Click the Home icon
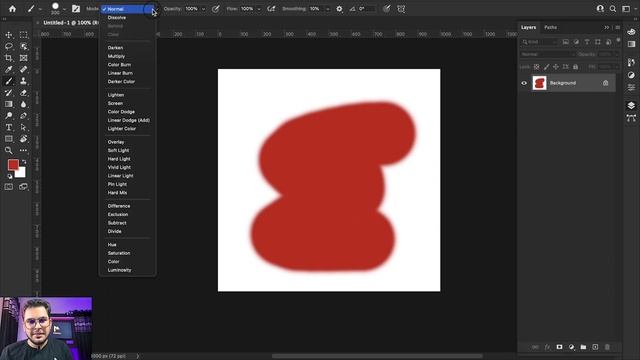Screen dimensions: 640x360 (12, 9)
